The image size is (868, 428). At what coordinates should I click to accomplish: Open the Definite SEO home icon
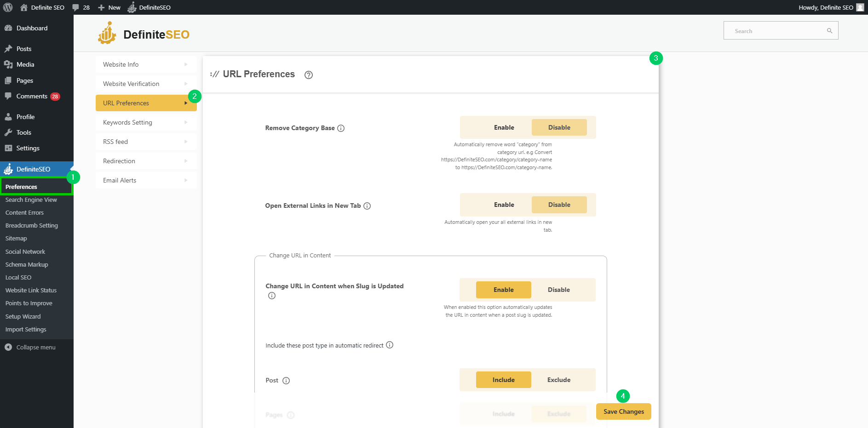[x=24, y=7]
